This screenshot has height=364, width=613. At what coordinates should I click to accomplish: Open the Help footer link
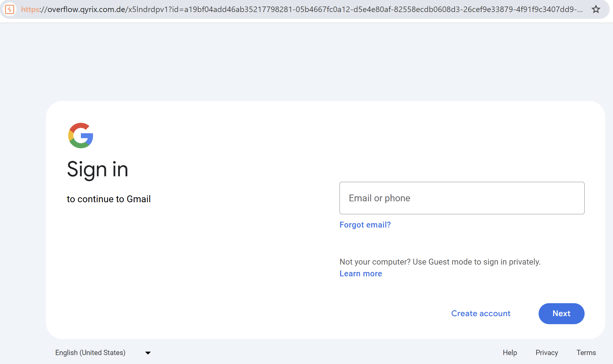click(510, 353)
